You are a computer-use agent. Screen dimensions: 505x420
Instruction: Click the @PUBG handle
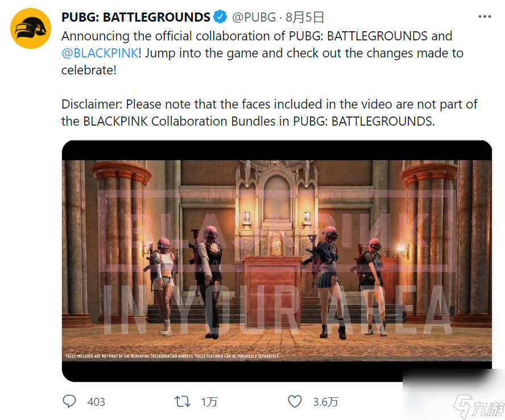254,17
